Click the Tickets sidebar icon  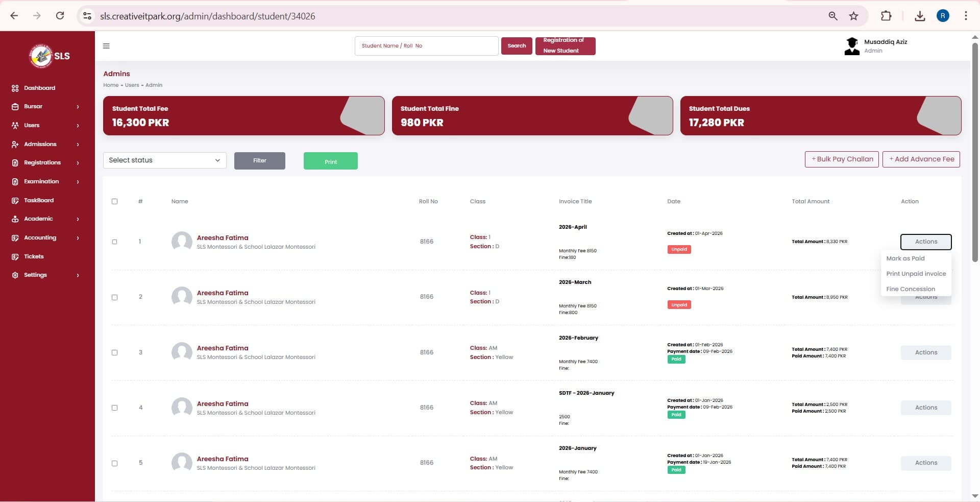15,257
